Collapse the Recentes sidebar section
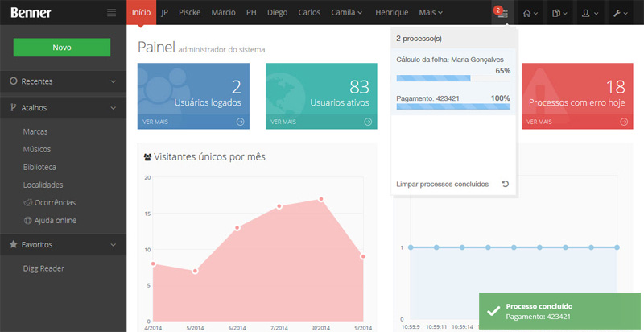Screen dimensions: 644x332 pos(113,81)
